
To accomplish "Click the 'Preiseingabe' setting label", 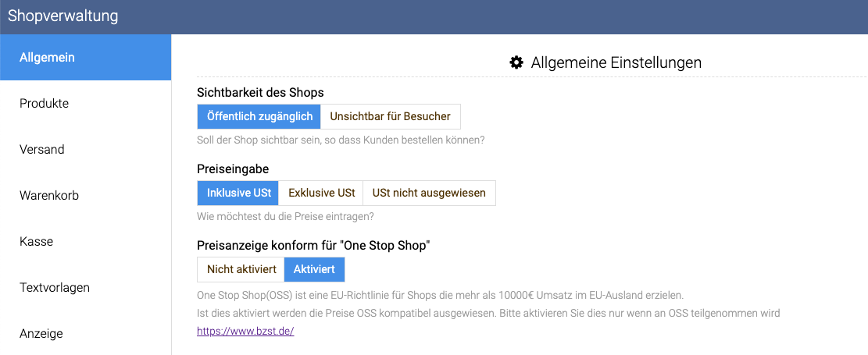I will tap(233, 169).
